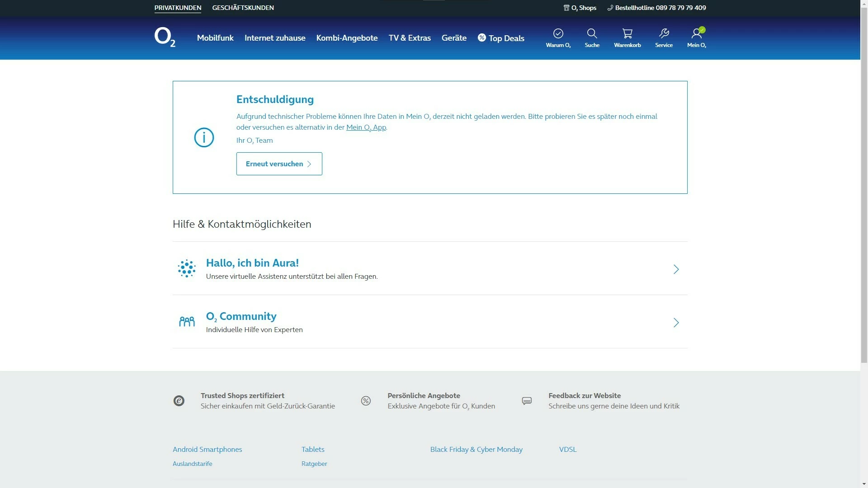Click the O2 logo in header

tap(165, 37)
